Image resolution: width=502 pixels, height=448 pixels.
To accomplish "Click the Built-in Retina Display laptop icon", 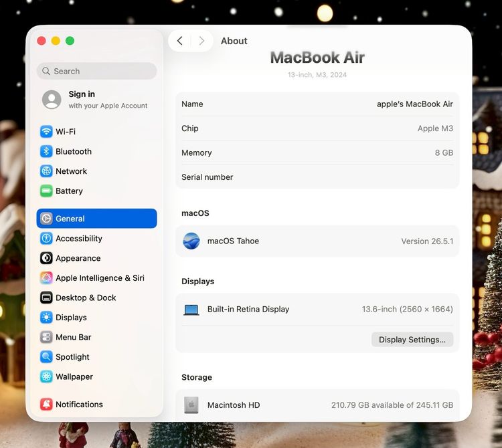I will click(x=191, y=310).
